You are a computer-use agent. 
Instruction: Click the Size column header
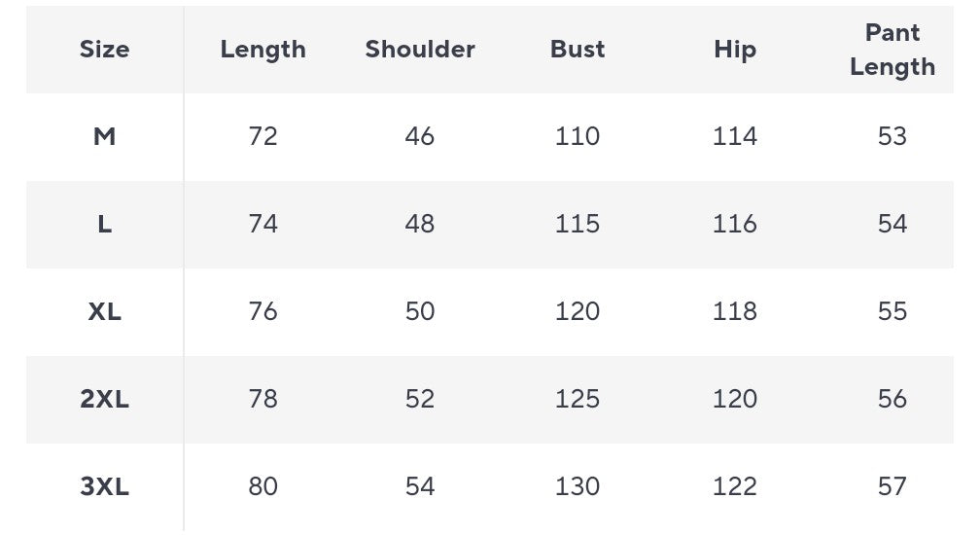104,50
